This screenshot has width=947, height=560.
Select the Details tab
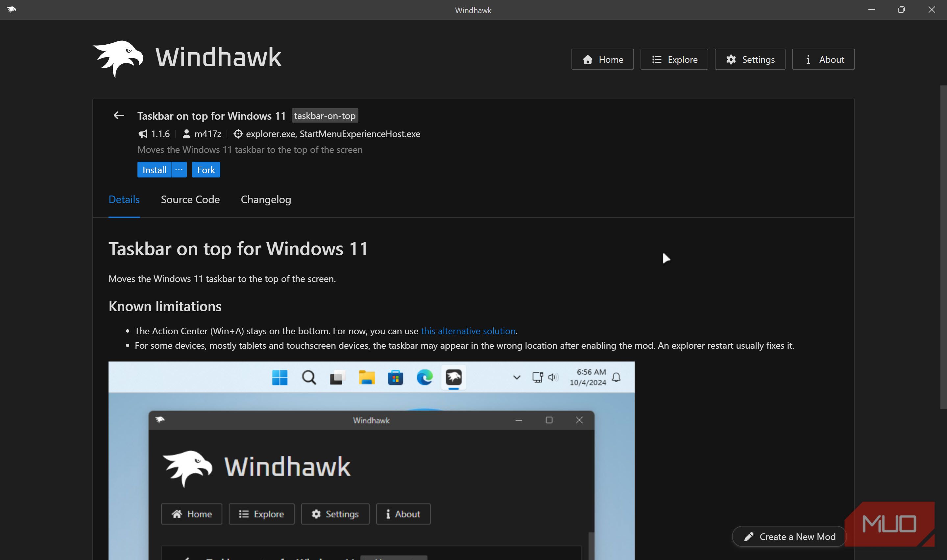(x=124, y=199)
